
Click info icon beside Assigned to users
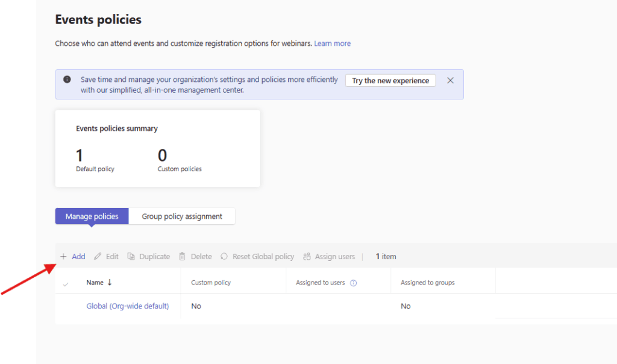(x=354, y=283)
